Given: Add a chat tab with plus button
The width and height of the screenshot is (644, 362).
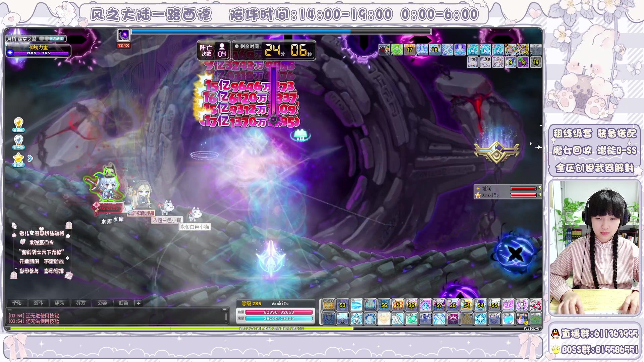Looking at the screenshot, I should click(x=139, y=303).
